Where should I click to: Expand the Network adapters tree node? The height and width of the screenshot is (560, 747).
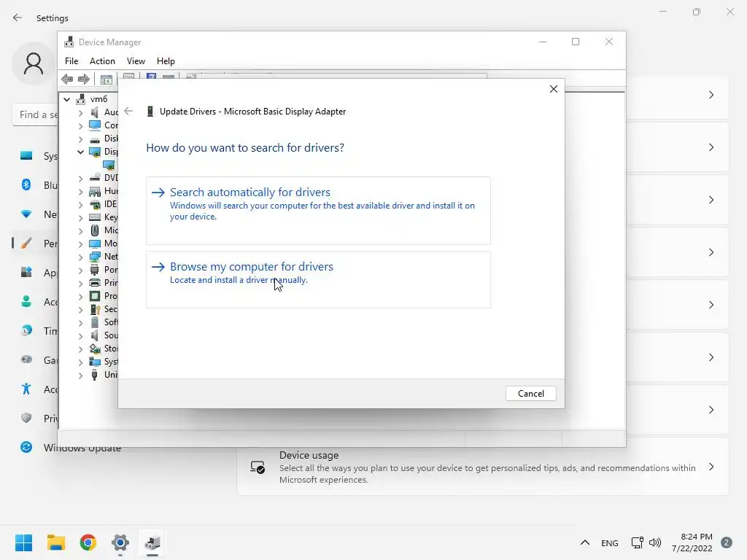[80, 257]
